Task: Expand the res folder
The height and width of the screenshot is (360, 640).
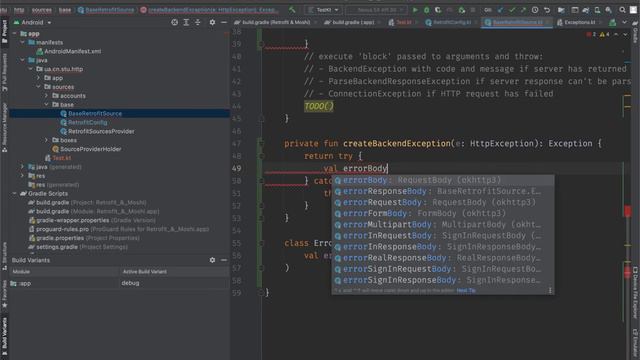Action: pyautogui.click(x=22, y=176)
